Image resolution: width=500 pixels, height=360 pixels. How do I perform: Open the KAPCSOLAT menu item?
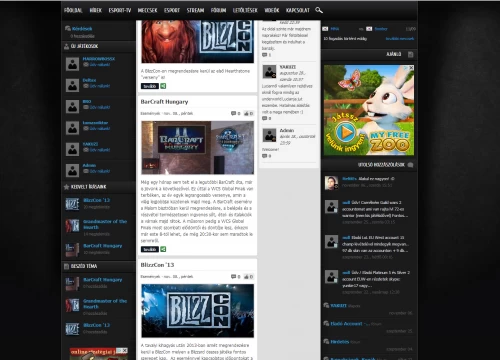pyautogui.click(x=298, y=10)
